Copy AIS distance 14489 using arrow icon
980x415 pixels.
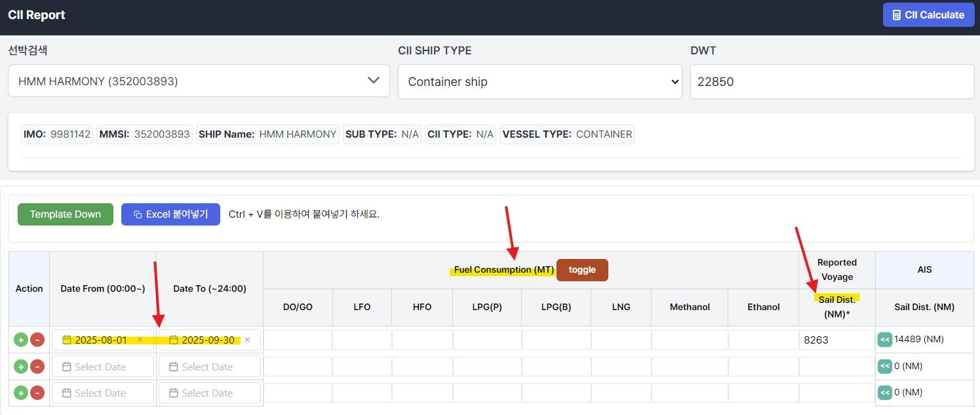coord(884,340)
